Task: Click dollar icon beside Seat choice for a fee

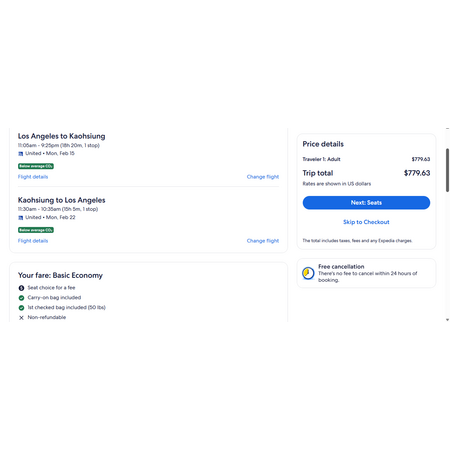Action: [x=21, y=288]
